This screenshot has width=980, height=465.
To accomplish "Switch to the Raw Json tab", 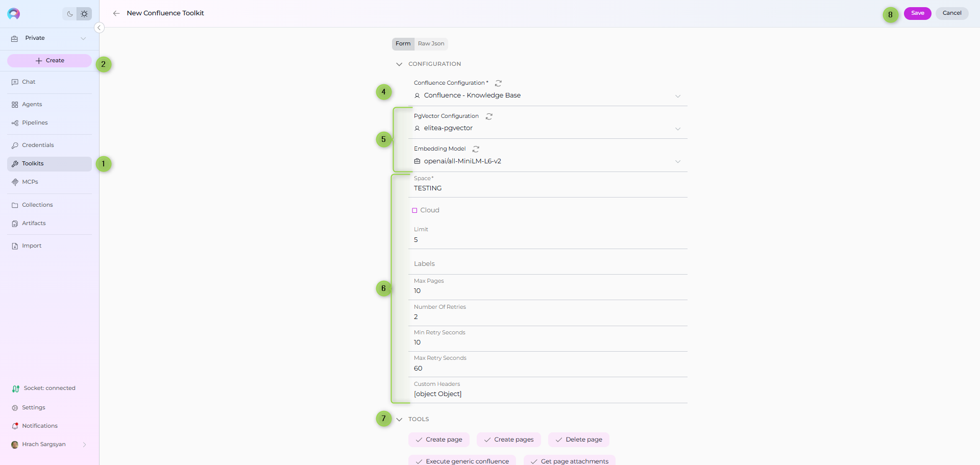I will click(431, 44).
